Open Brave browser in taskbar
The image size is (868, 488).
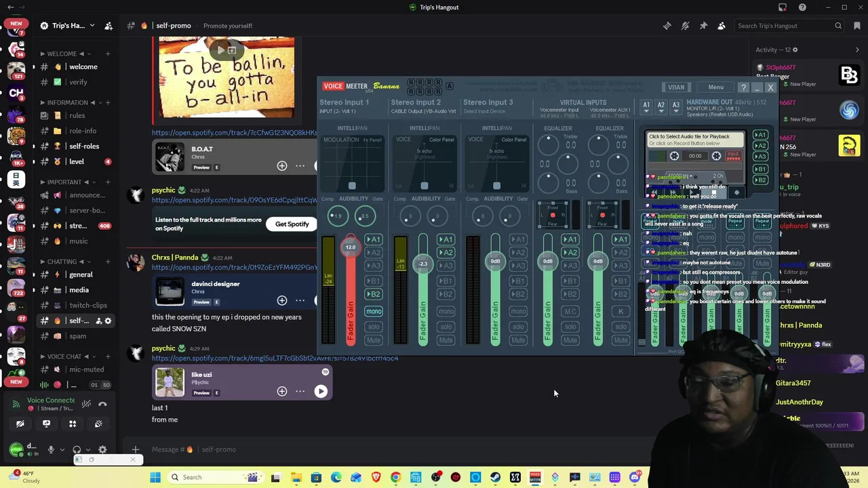pos(376,477)
